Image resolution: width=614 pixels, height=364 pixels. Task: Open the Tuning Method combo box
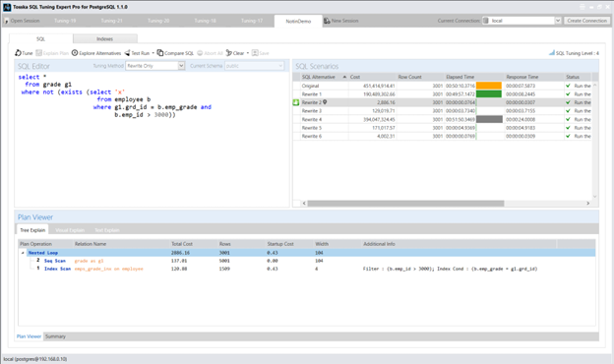tap(181, 66)
